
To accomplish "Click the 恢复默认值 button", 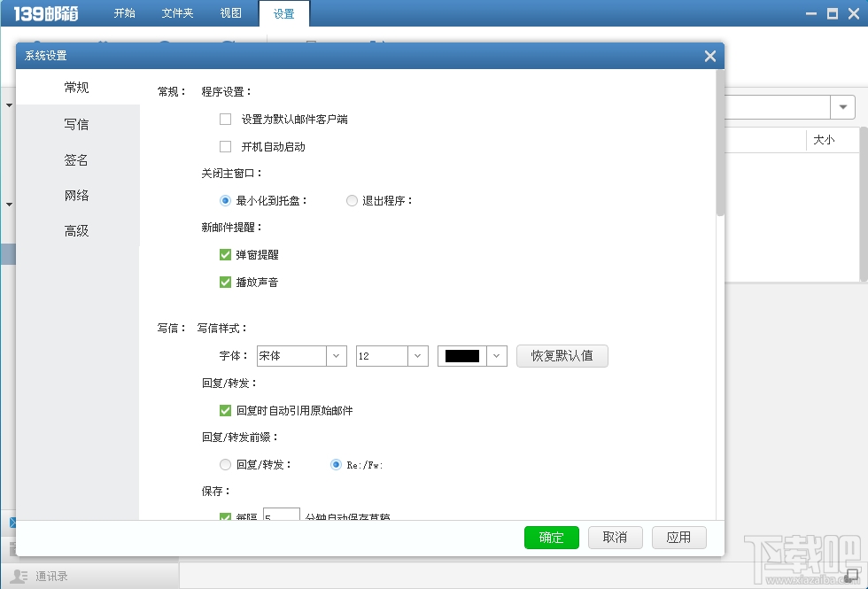I will [562, 355].
